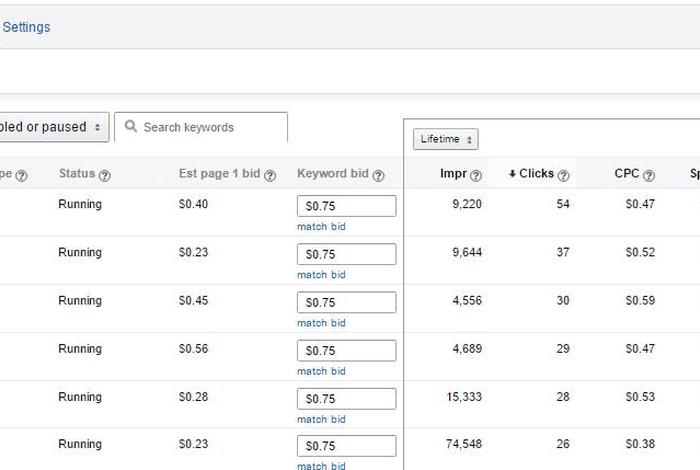Sort by the CPC column header
This screenshot has width=700, height=470.
pos(626,174)
